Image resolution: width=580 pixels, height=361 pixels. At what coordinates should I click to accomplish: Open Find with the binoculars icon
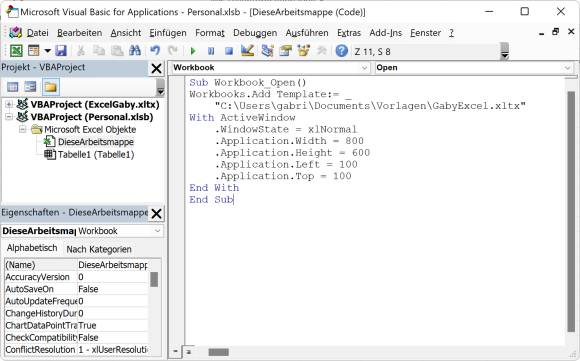click(135, 51)
